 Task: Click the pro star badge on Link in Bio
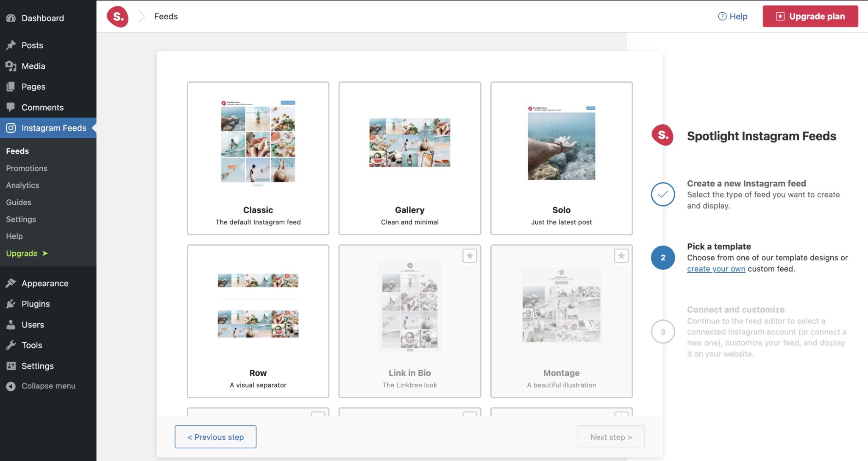click(x=470, y=256)
